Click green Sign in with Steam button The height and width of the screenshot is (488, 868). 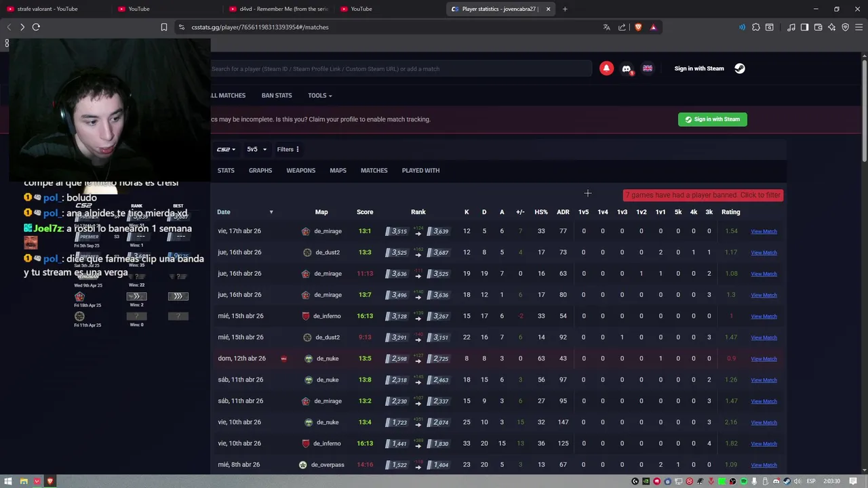click(713, 119)
